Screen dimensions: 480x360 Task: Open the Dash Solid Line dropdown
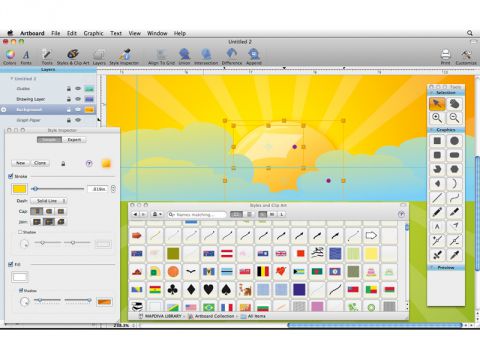[x=48, y=201]
